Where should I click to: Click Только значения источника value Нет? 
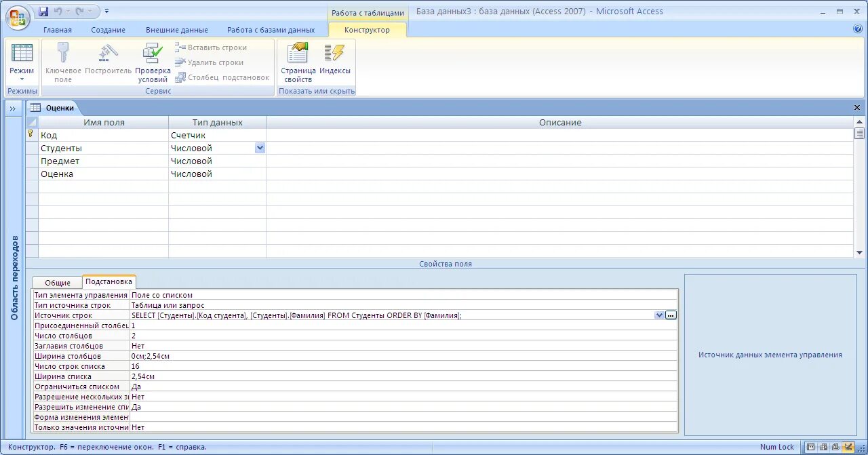coord(403,427)
